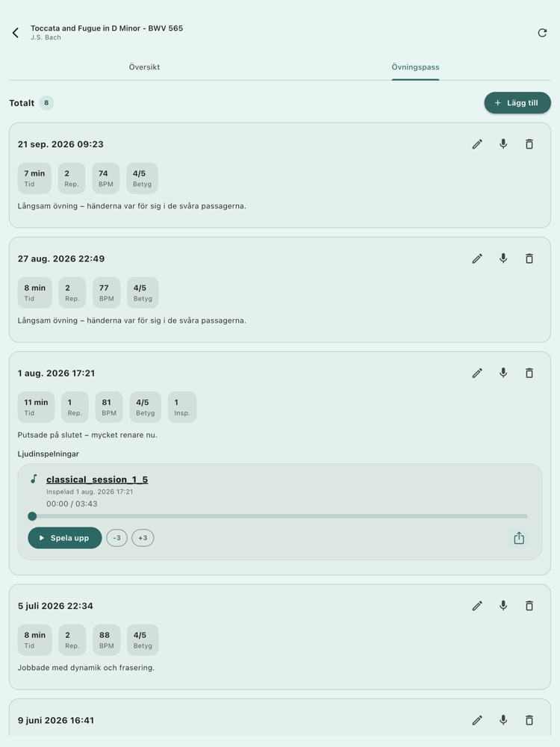Skip forward 3 seconds in recording
This screenshot has width=560, height=747.
coord(143,538)
